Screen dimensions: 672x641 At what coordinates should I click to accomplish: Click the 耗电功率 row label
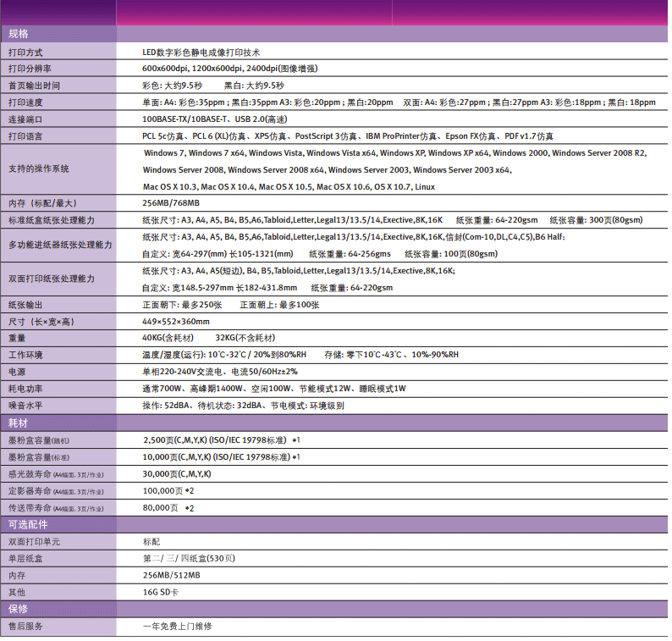[x=25, y=389]
